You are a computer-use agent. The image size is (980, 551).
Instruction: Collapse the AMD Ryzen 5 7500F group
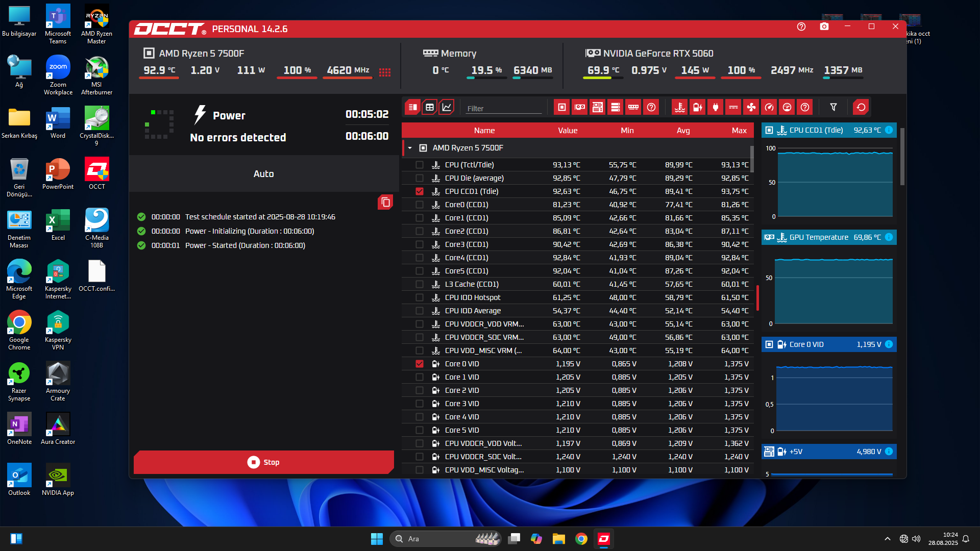pyautogui.click(x=410, y=148)
